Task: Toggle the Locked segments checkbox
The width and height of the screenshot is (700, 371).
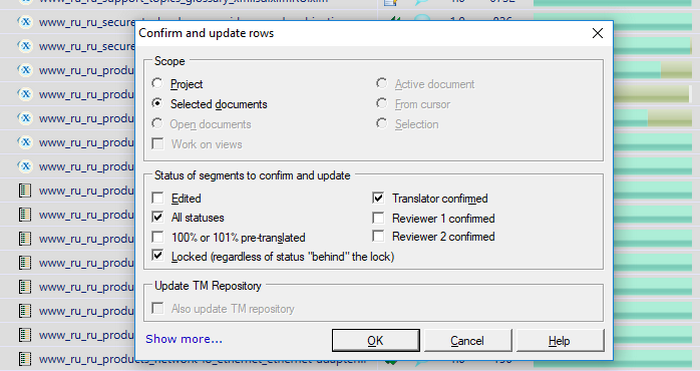Action: [x=158, y=256]
